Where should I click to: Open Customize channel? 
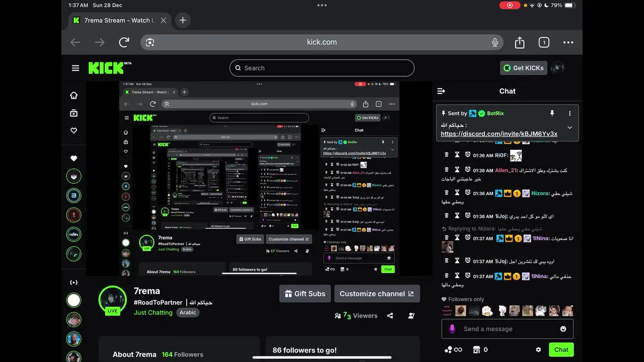[377, 294]
